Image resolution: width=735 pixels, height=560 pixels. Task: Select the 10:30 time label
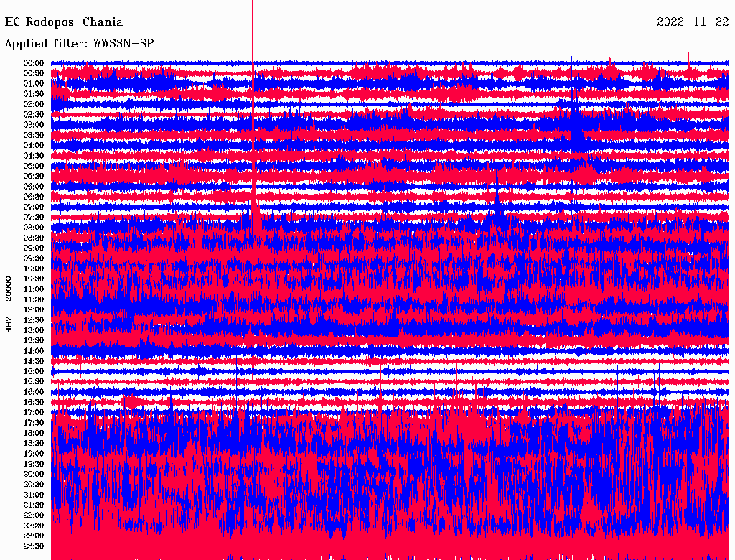click(34, 279)
